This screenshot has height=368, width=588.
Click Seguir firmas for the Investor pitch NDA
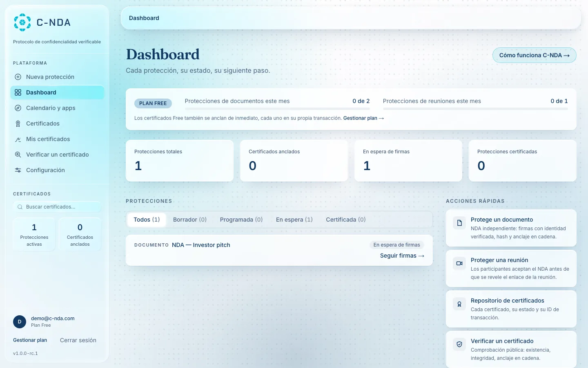(402, 256)
